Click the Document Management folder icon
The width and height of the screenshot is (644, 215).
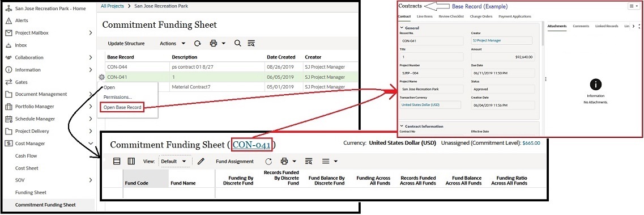click(8, 94)
